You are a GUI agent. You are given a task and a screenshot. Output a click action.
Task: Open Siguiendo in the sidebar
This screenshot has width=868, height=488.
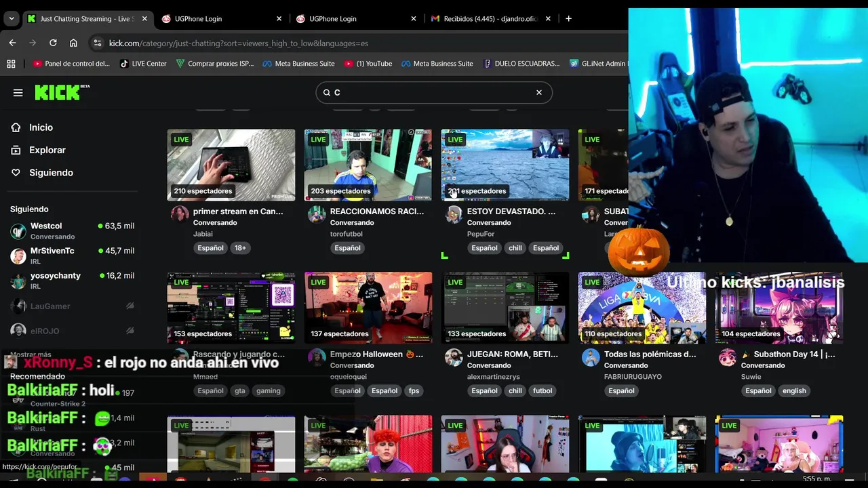[51, 172]
